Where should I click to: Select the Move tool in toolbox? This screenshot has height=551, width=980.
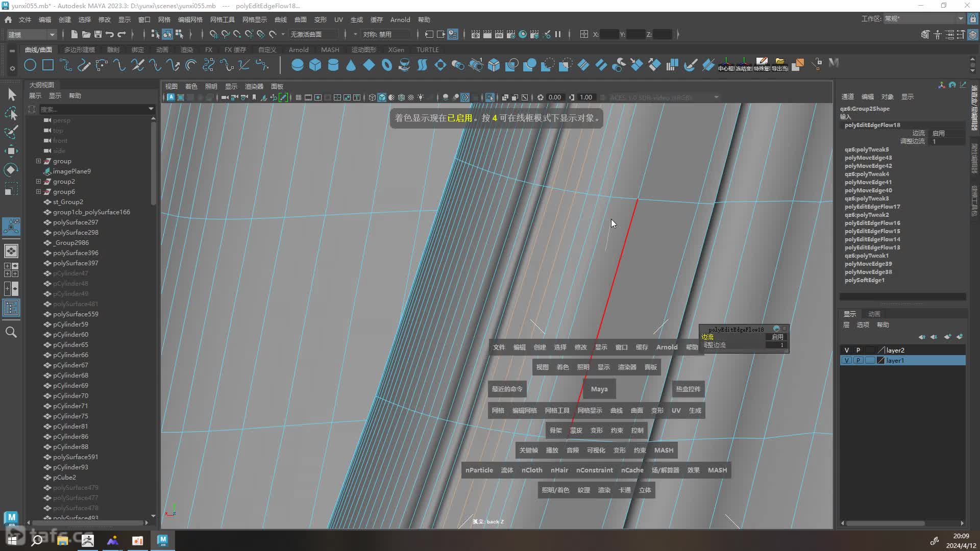coord(11,151)
